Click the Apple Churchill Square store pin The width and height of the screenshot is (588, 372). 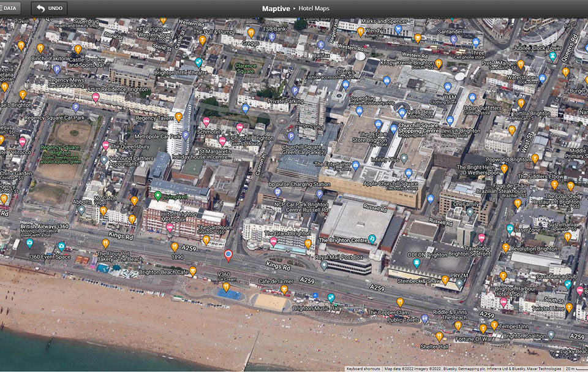(409, 173)
